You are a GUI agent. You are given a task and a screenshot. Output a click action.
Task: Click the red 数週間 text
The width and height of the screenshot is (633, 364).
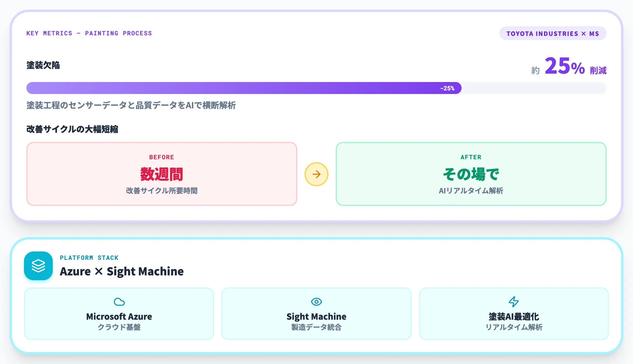(x=162, y=174)
